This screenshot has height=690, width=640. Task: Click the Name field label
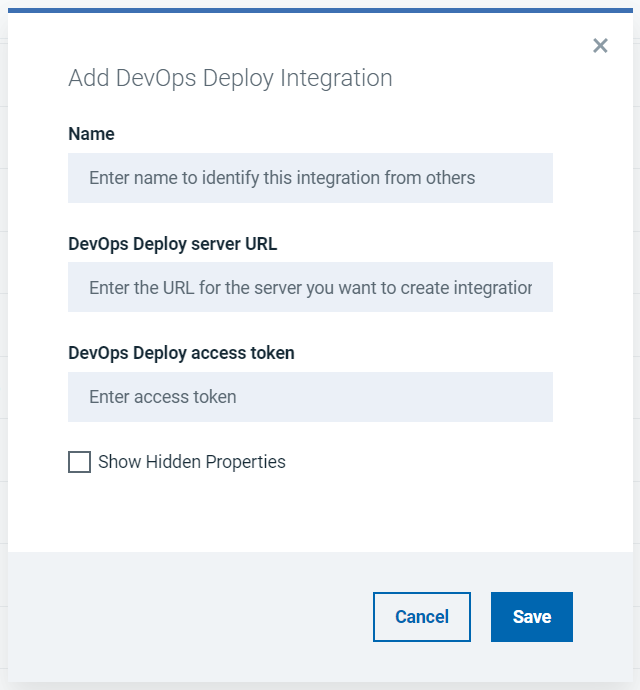coord(91,134)
